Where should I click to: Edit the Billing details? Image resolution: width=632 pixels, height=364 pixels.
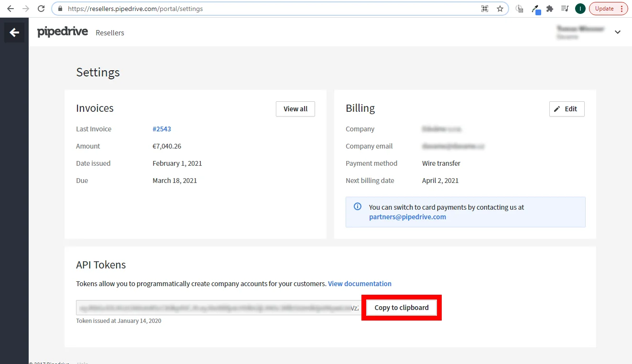tap(567, 109)
